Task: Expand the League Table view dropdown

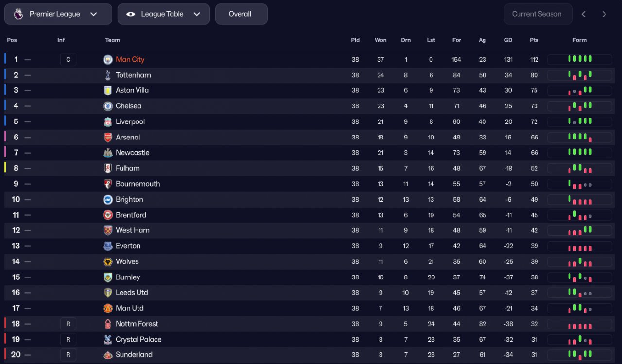Action: click(x=164, y=14)
